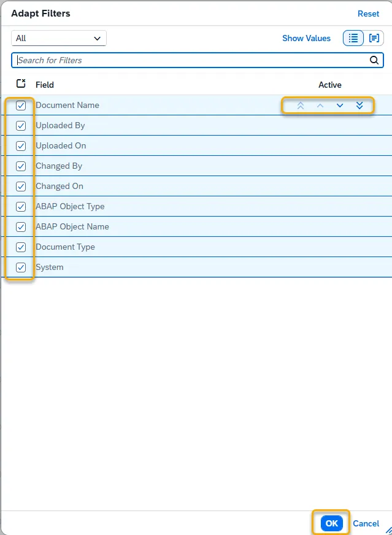
Task: Uncheck the Changed By checkbox
Action: [x=21, y=166]
